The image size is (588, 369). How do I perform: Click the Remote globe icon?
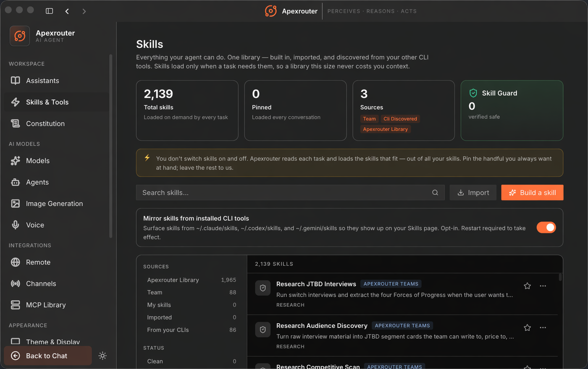coord(16,262)
